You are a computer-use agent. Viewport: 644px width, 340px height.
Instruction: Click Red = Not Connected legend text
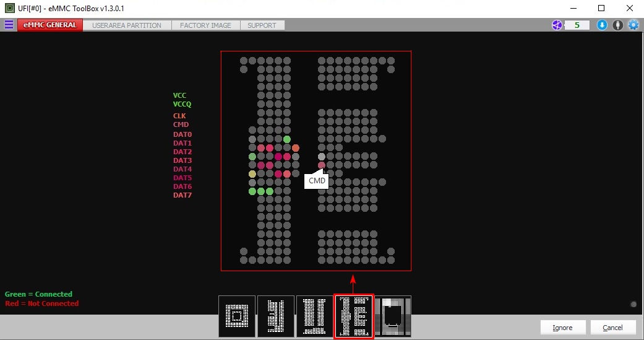click(42, 303)
